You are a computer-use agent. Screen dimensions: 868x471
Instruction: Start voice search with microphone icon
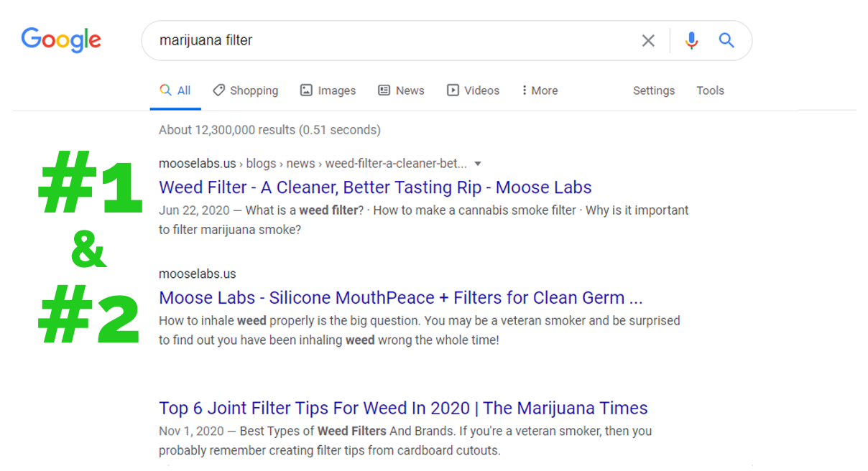[691, 41]
